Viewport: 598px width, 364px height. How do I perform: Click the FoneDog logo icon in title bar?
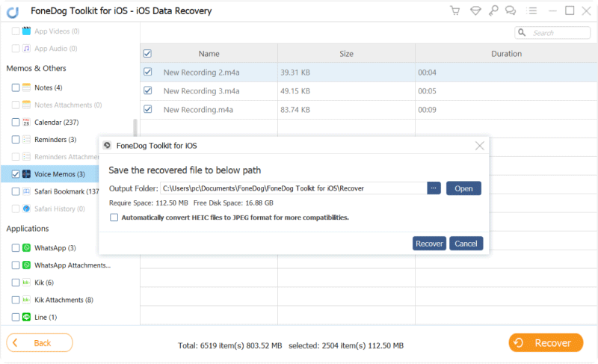[x=13, y=12]
